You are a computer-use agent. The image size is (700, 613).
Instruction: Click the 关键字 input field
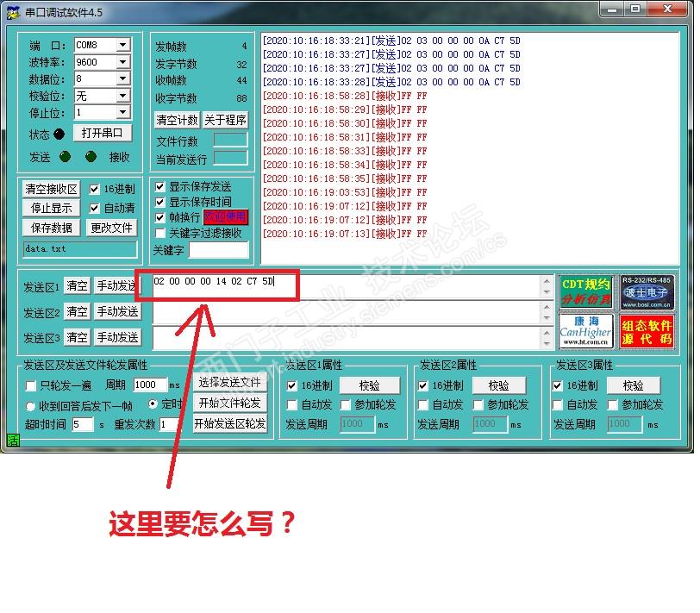tap(219, 249)
